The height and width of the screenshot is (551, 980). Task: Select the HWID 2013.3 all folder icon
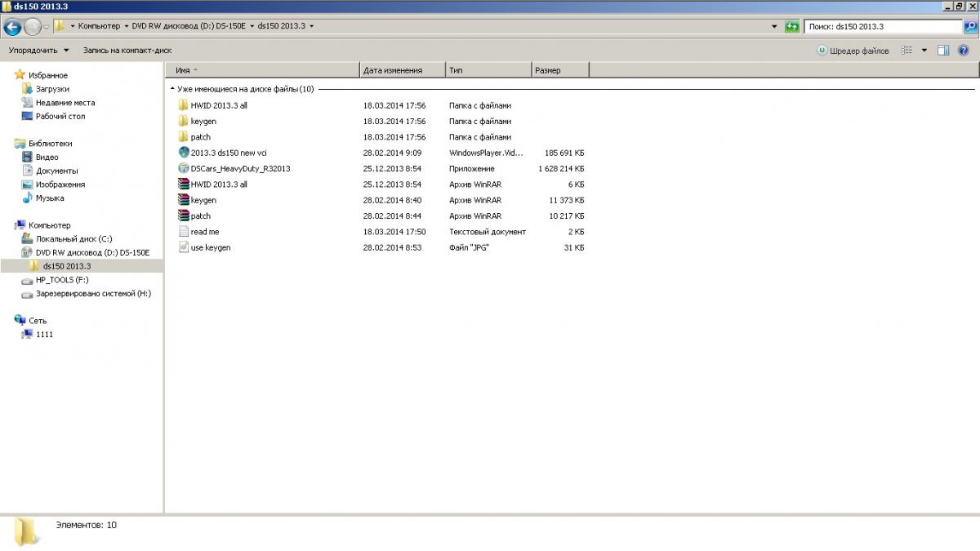[183, 105]
